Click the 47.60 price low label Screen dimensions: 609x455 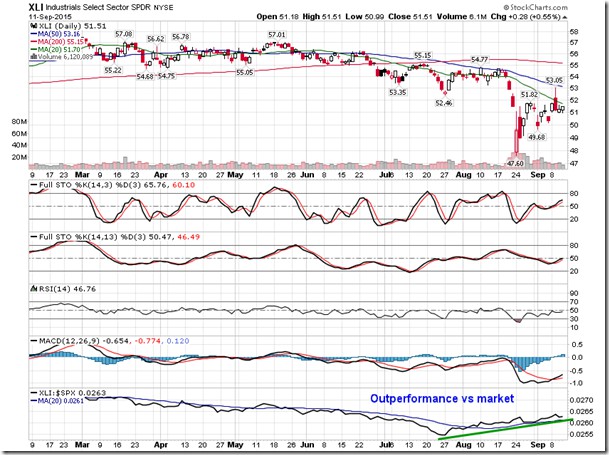coord(516,164)
